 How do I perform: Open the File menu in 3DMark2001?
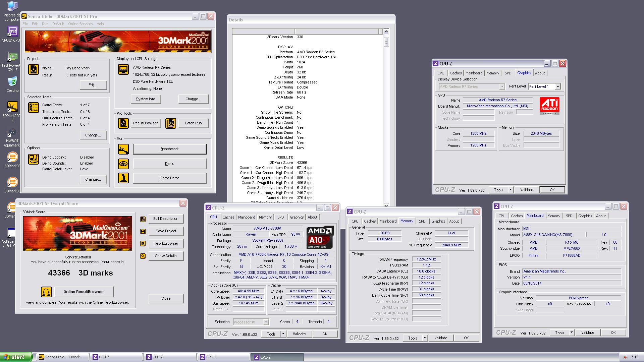pos(25,24)
